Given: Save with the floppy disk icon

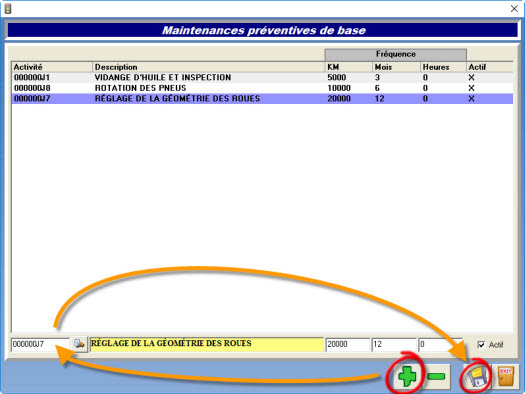Looking at the screenshot, I should pos(477,377).
